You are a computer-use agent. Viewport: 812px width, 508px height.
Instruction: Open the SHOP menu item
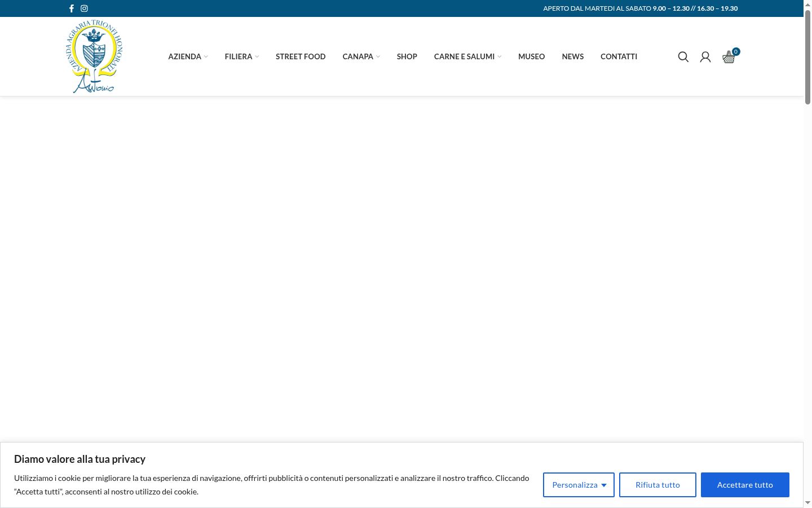pyautogui.click(x=407, y=56)
